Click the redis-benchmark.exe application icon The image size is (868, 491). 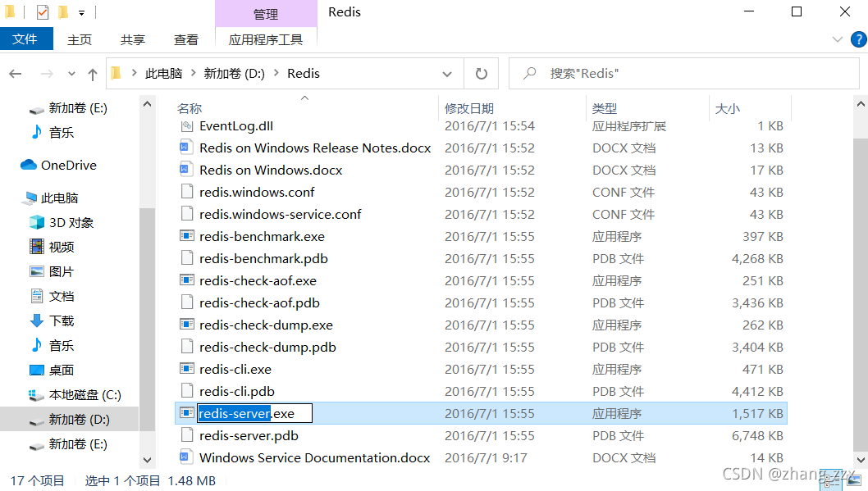(187, 235)
